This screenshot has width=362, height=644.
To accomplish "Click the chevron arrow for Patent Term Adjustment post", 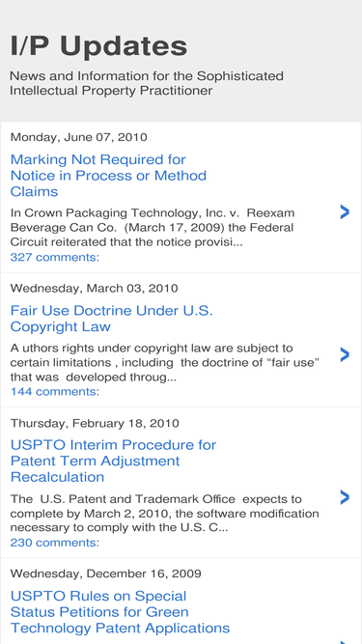I will click(345, 497).
